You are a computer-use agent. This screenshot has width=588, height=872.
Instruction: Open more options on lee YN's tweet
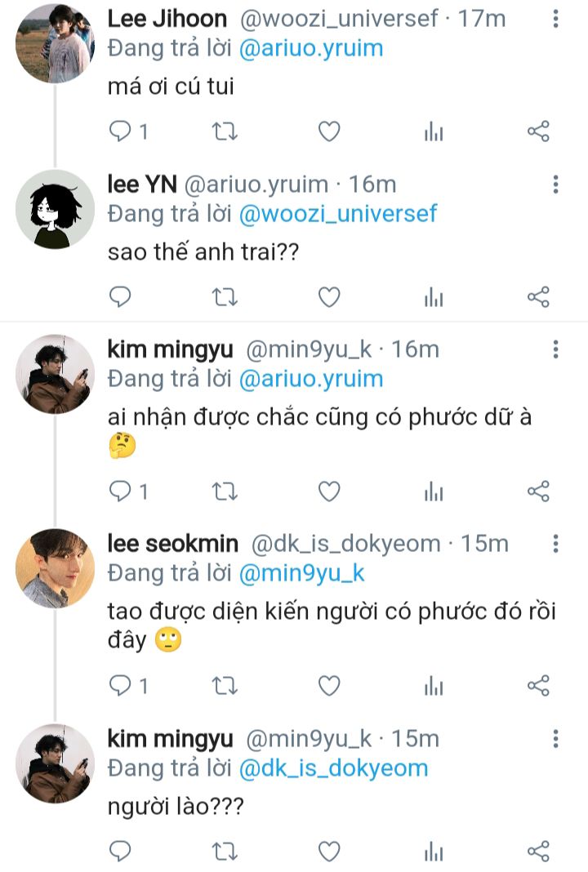pyautogui.click(x=555, y=185)
